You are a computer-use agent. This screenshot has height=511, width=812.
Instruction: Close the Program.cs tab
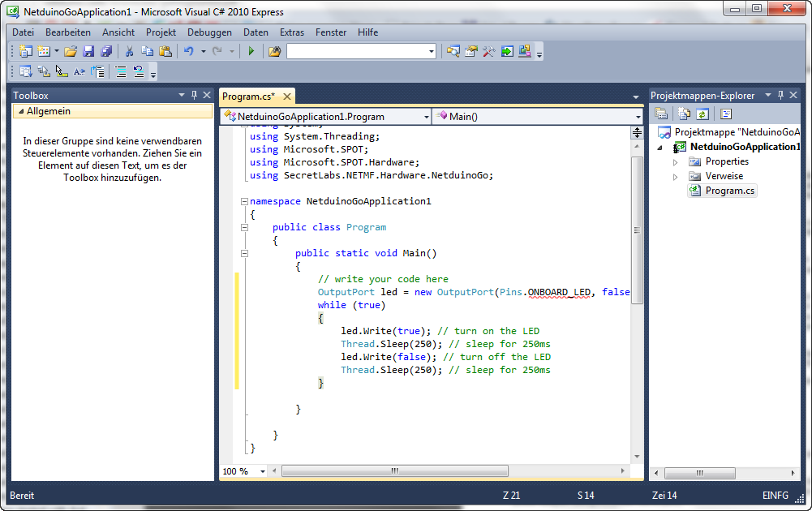[287, 97]
